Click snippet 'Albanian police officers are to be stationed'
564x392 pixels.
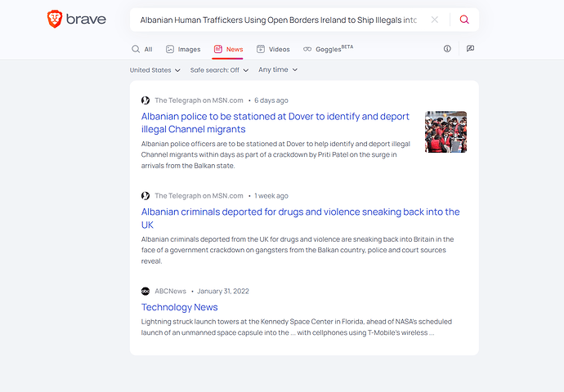pyautogui.click(x=275, y=154)
